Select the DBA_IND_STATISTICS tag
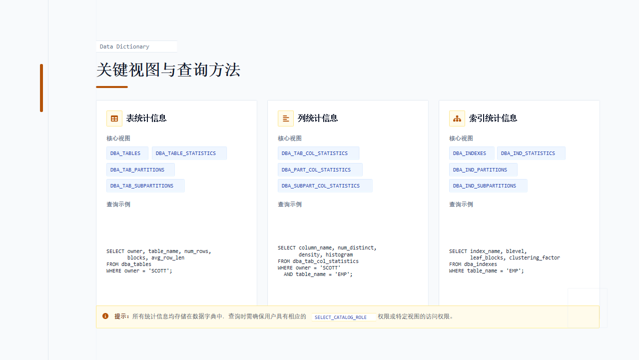 click(x=531, y=153)
